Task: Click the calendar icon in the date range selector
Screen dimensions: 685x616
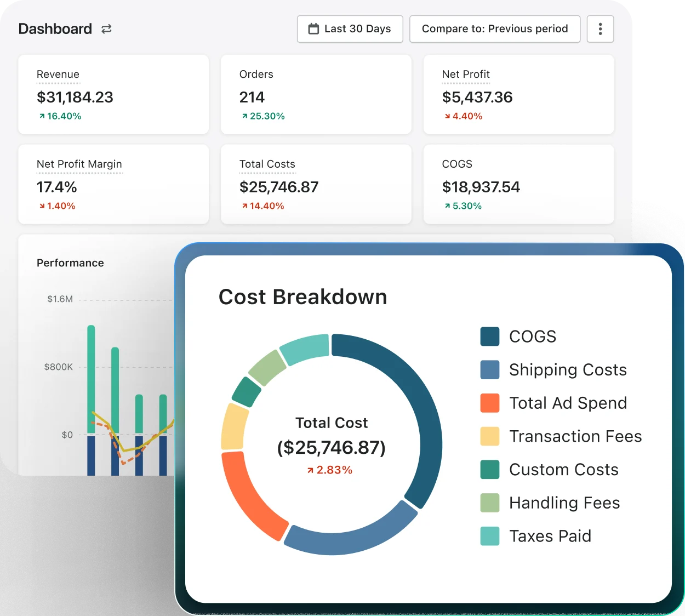Action: 313,28
